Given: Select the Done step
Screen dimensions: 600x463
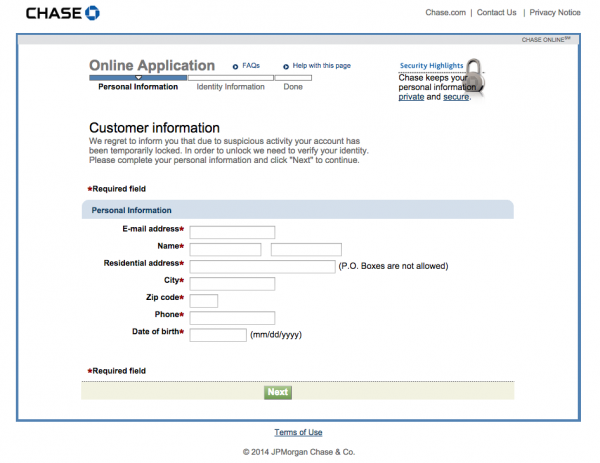Looking at the screenshot, I should [293, 87].
